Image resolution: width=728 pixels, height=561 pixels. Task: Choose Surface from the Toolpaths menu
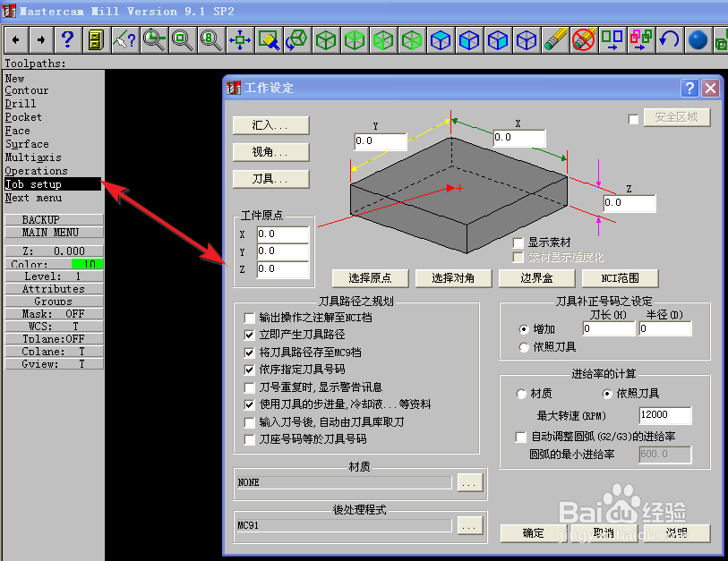pos(27,144)
